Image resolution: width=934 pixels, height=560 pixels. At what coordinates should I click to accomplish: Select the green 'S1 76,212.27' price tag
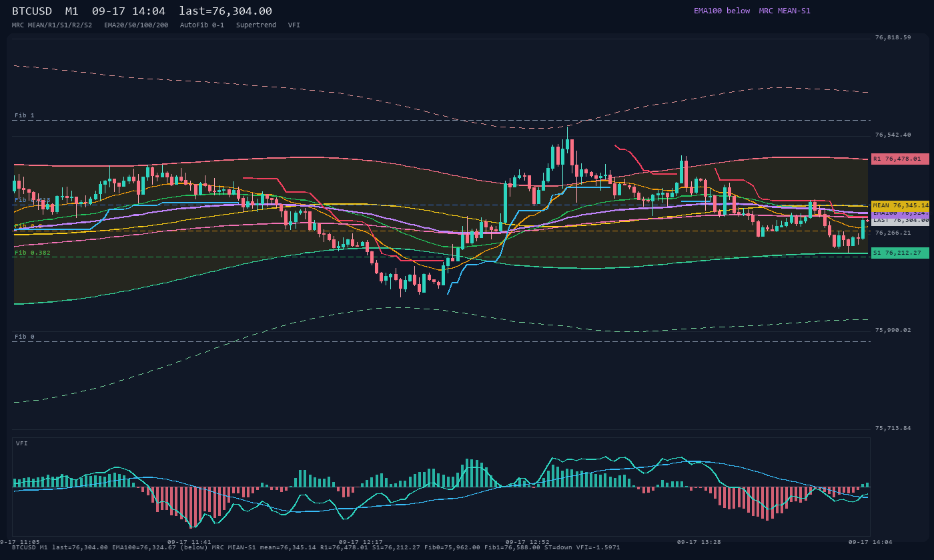click(900, 253)
